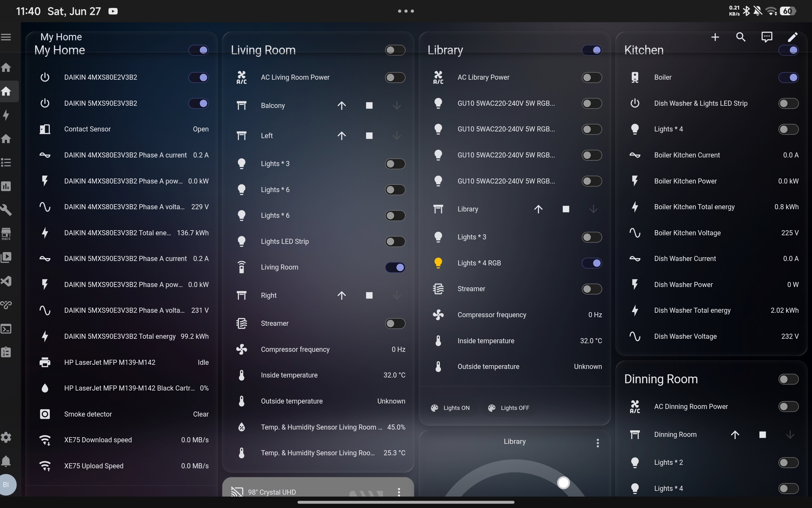This screenshot has width=812, height=508.
Task: Open the Notifications bell in sidebar
Action: click(6, 461)
